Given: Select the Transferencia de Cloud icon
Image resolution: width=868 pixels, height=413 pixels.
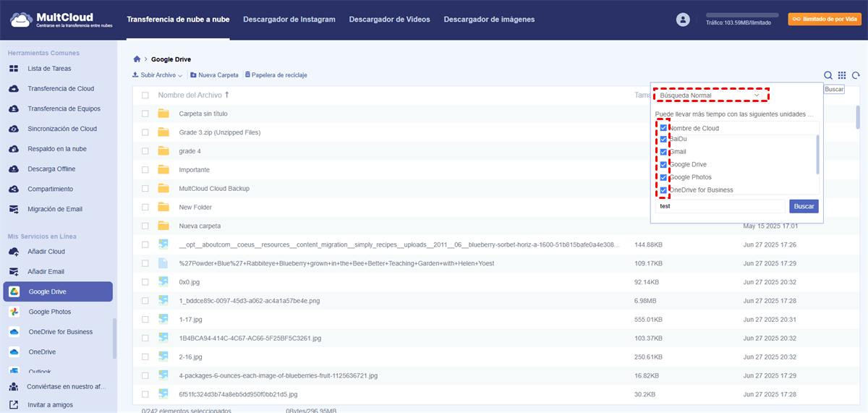Looking at the screenshot, I should pyautogui.click(x=14, y=89).
